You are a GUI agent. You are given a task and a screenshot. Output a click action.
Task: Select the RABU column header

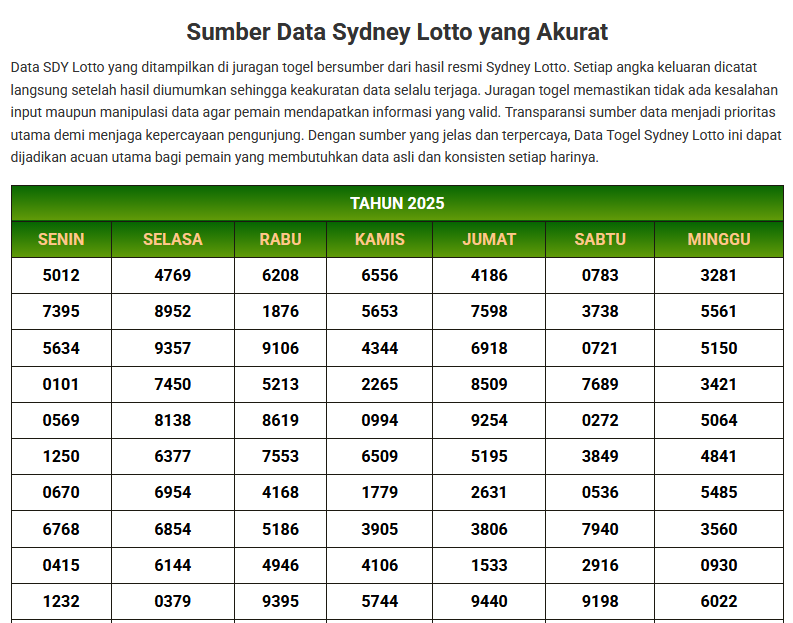click(281, 239)
